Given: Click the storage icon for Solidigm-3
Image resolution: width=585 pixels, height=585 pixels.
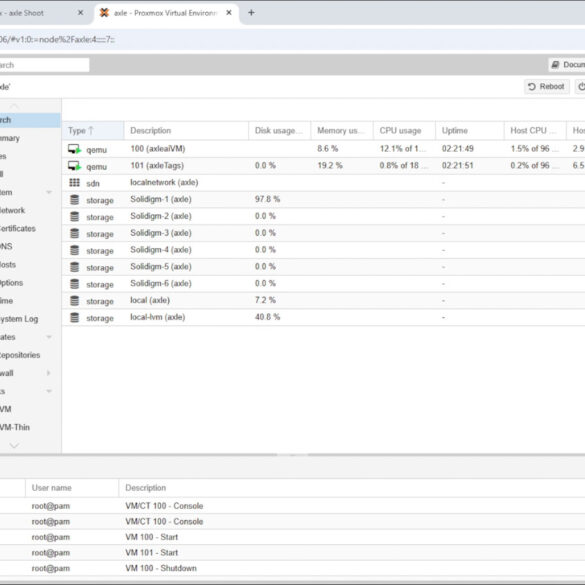Looking at the screenshot, I should click(74, 233).
